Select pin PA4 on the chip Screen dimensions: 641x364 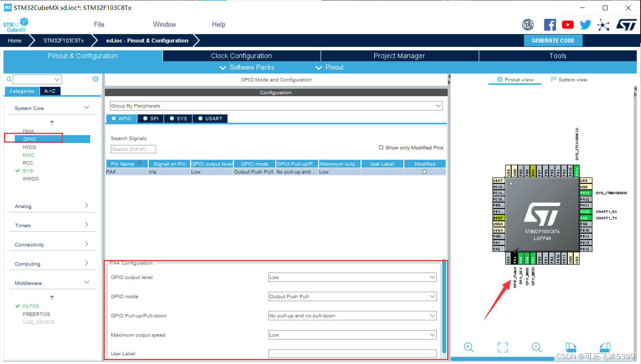pos(515,258)
